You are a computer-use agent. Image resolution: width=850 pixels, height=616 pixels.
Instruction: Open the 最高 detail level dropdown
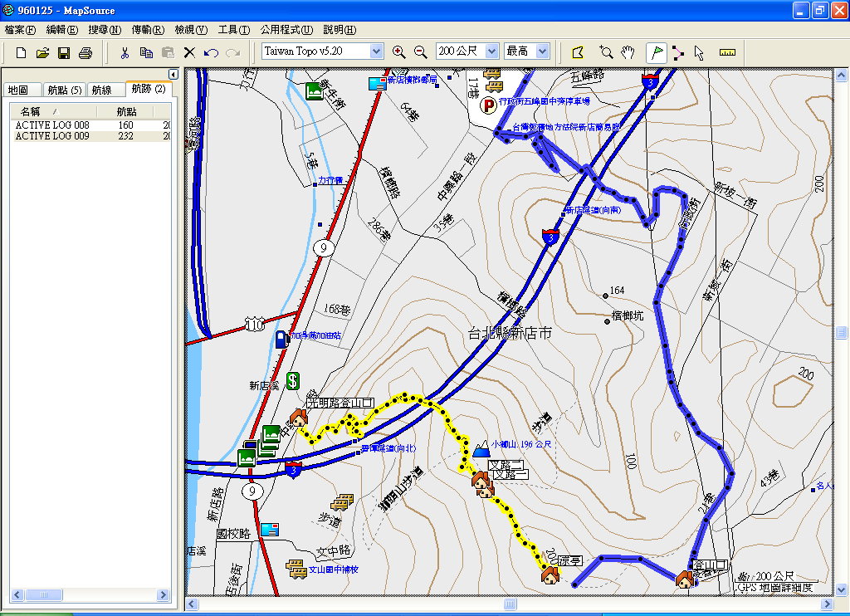click(x=543, y=51)
